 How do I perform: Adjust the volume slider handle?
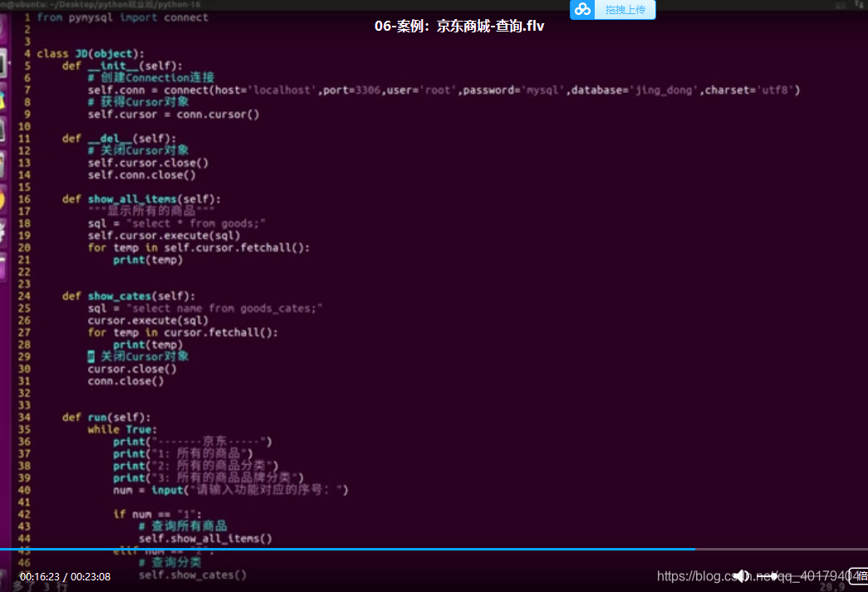pos(775,576)
